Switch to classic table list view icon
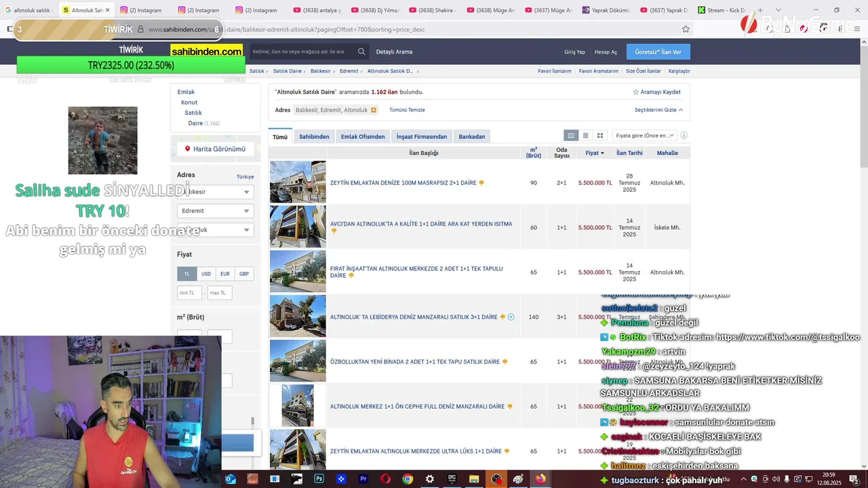 (571, 136)
